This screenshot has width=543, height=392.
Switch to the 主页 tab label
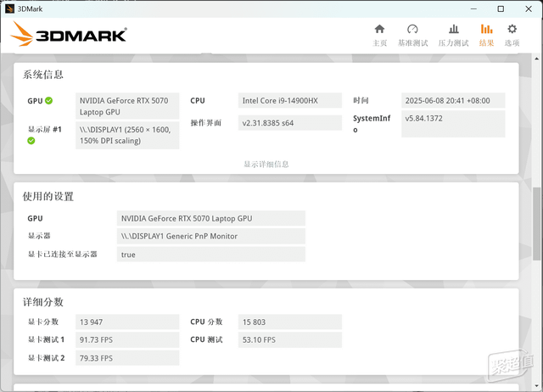coord(379,43)
